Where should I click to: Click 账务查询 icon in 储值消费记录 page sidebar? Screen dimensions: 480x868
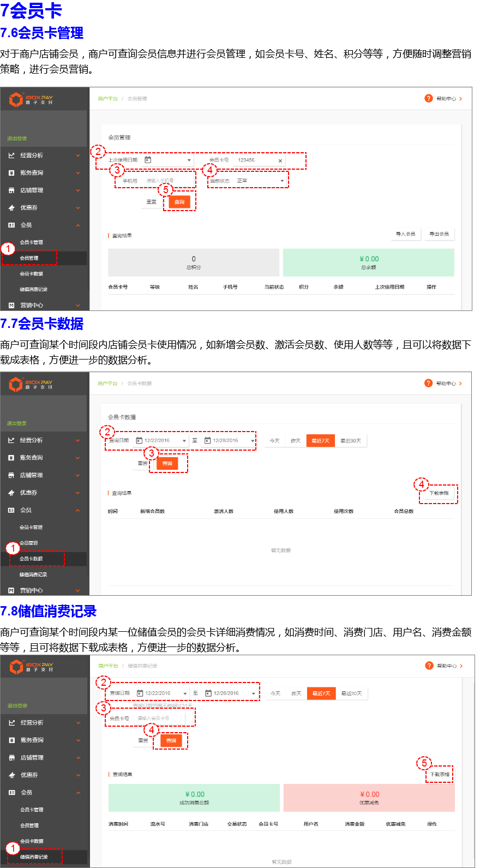pos(11,740)
